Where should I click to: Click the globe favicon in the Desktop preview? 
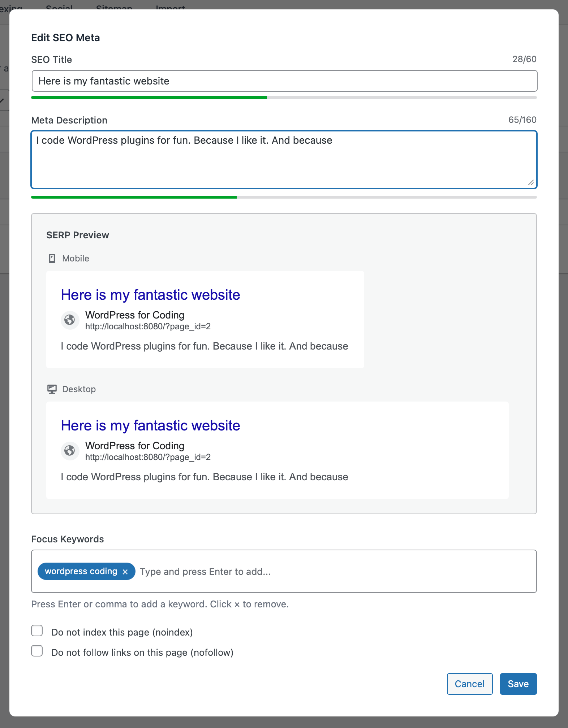tap(70, 451)
